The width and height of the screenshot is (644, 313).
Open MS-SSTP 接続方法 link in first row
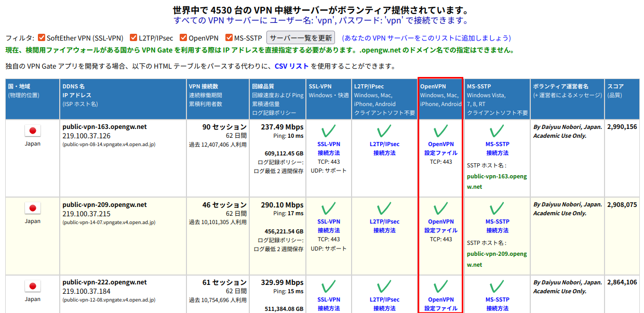(x=497, y=149)
